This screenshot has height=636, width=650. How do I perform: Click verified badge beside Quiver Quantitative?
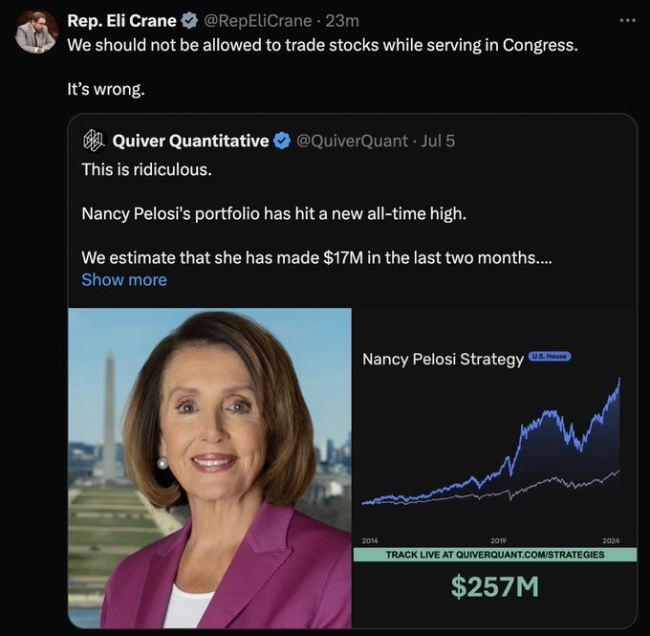click(283, 141)
